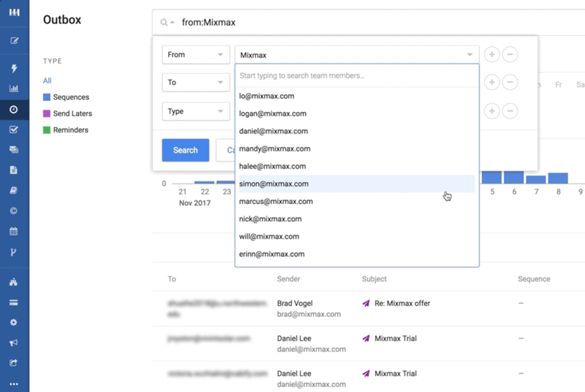Filter by Sequences type
The image size is (585, 392).
tap(71, 97)
